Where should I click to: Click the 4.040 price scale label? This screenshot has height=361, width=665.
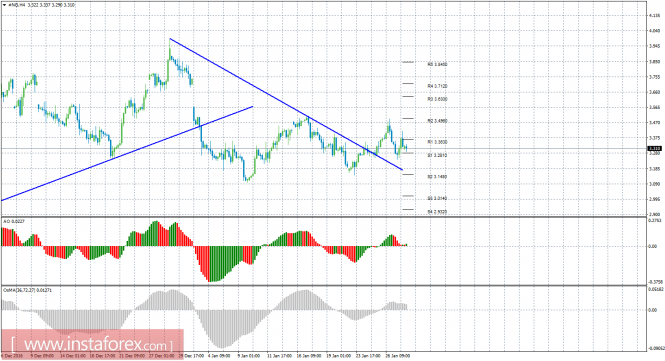click(655, 31)
